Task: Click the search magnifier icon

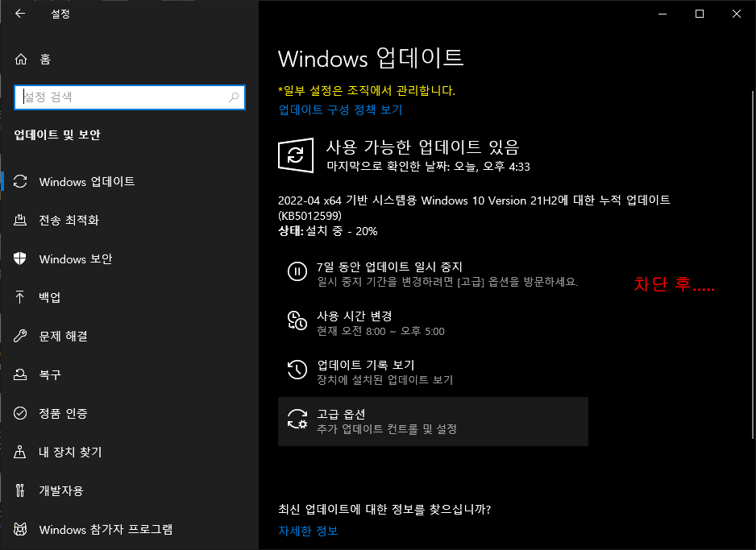Action: click(234, 97)
